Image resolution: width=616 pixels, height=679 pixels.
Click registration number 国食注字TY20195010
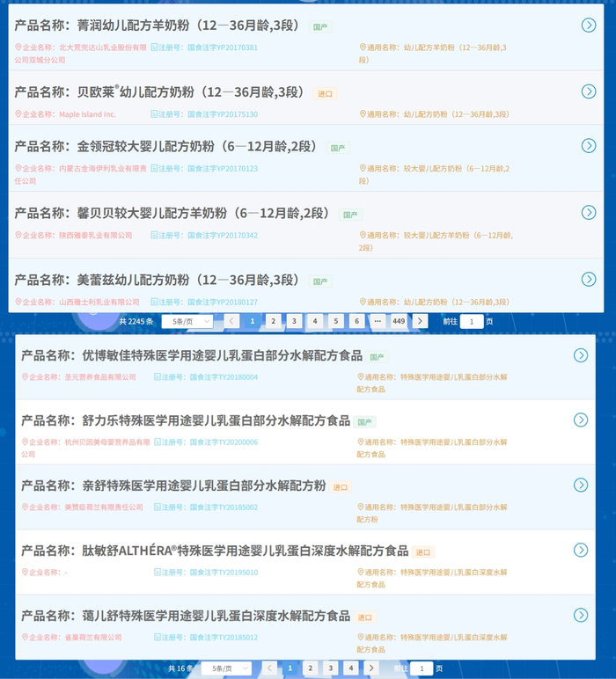224,573
